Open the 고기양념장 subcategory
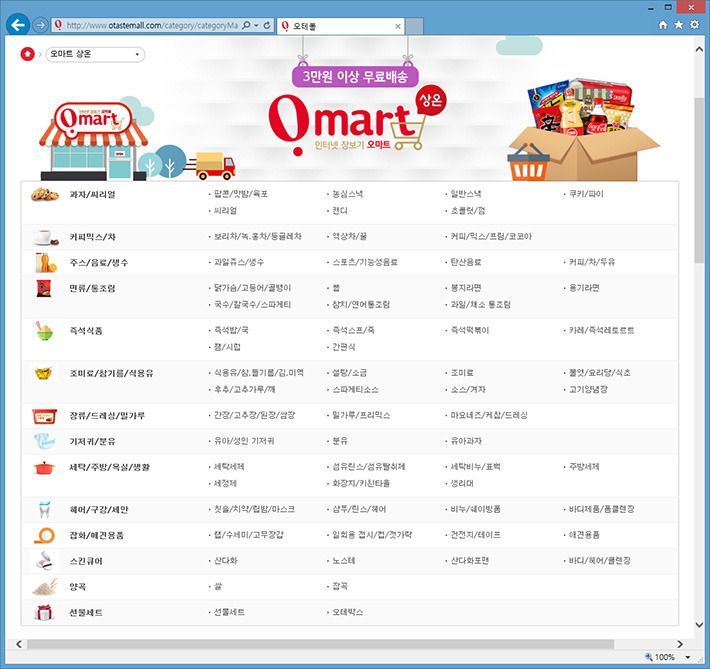The height and width of the screenshot is (669, 710). (588, 390)
